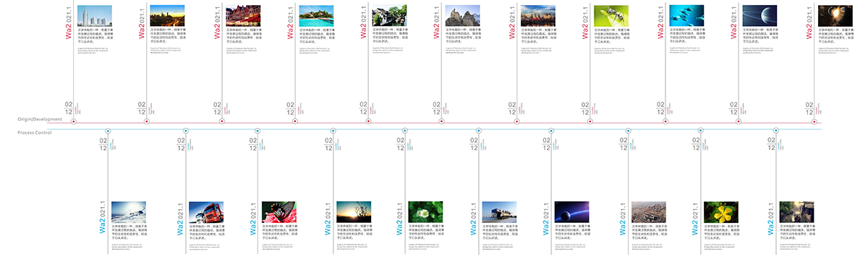The width and height of the screenshot is (868, 262).
Task: Open the green insect macro photo
Action: point(611,16)
